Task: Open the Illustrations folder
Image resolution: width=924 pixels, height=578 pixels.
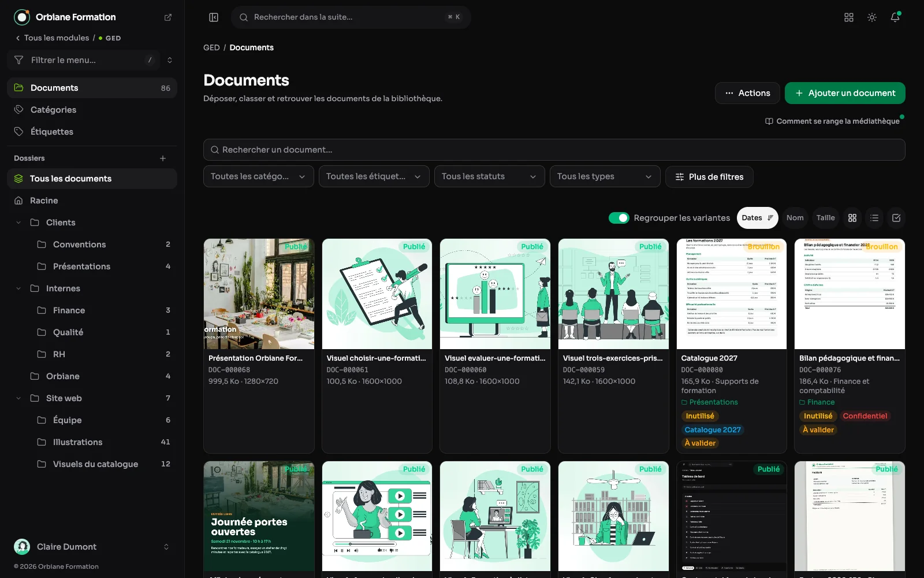Action: point(103,442)
